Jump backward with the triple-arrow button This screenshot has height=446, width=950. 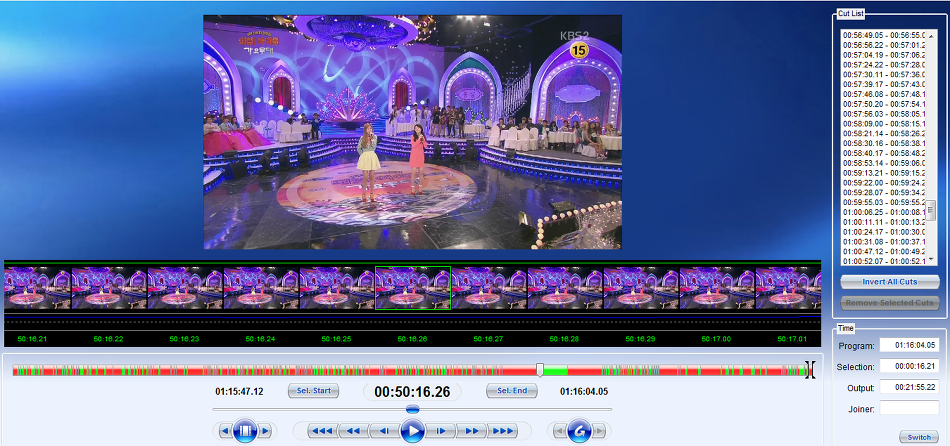tap(322, 431)
